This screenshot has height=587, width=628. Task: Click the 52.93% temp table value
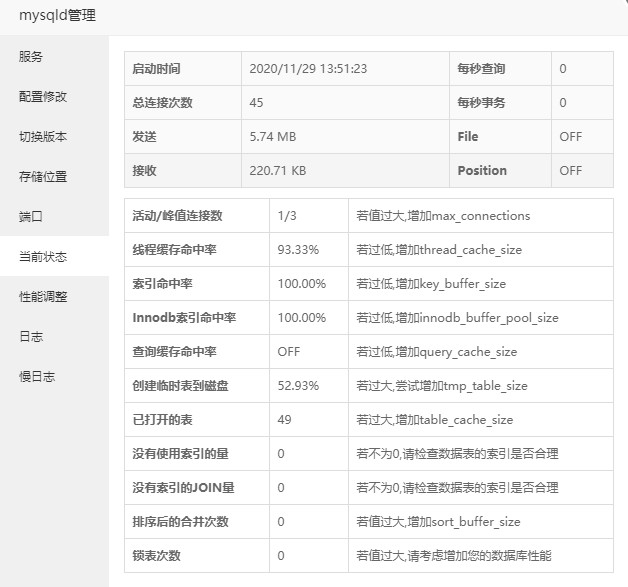click(x=298, y=386)
